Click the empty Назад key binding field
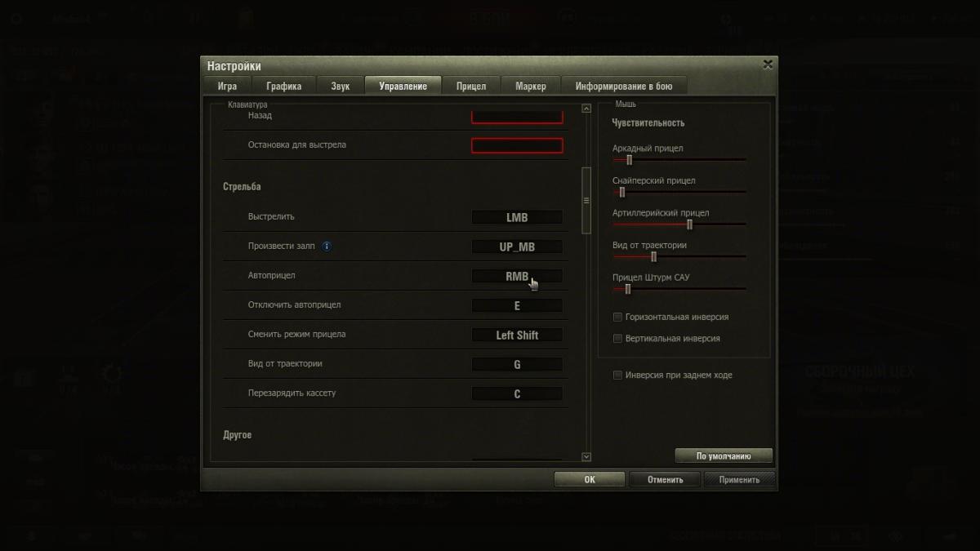This screenshot has height=551, width=980. pos(517,117)
